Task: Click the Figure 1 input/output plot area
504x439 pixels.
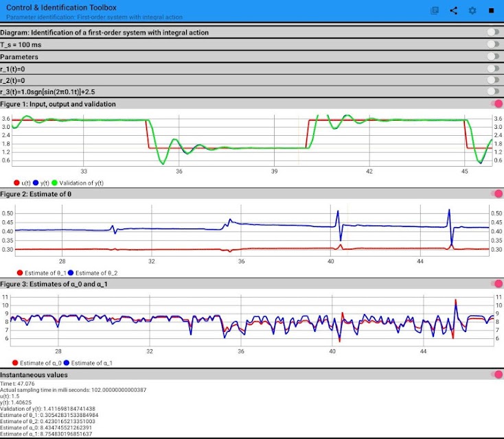Action: pos(252,141)
